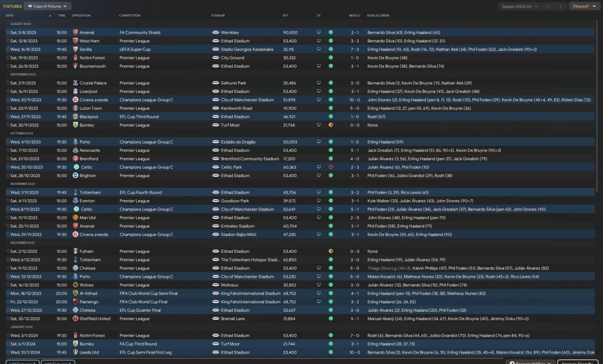Click the TV icon in the Sevilla row
This screenshot has height=364, width=603.
318,49
